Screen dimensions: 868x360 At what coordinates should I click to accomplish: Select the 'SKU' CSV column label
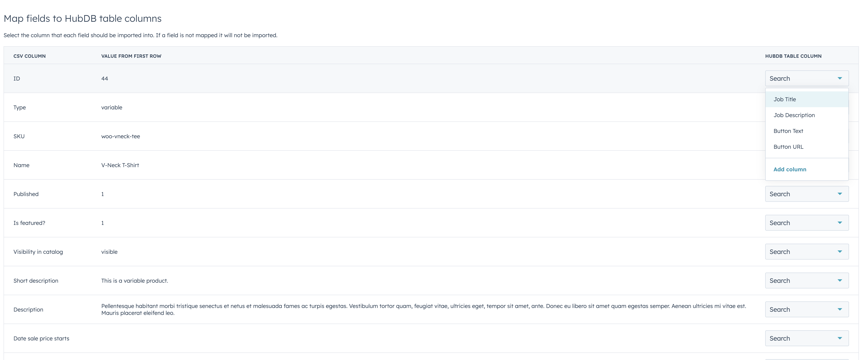[x=19, y=136]
